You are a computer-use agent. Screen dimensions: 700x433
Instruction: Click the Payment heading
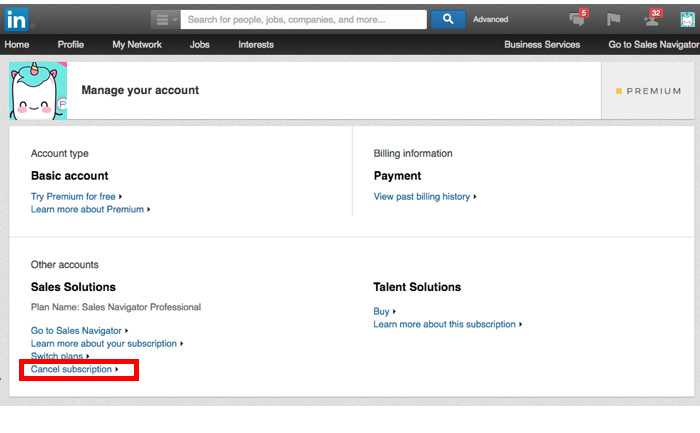pyautogui.click(x=397, y=176)
